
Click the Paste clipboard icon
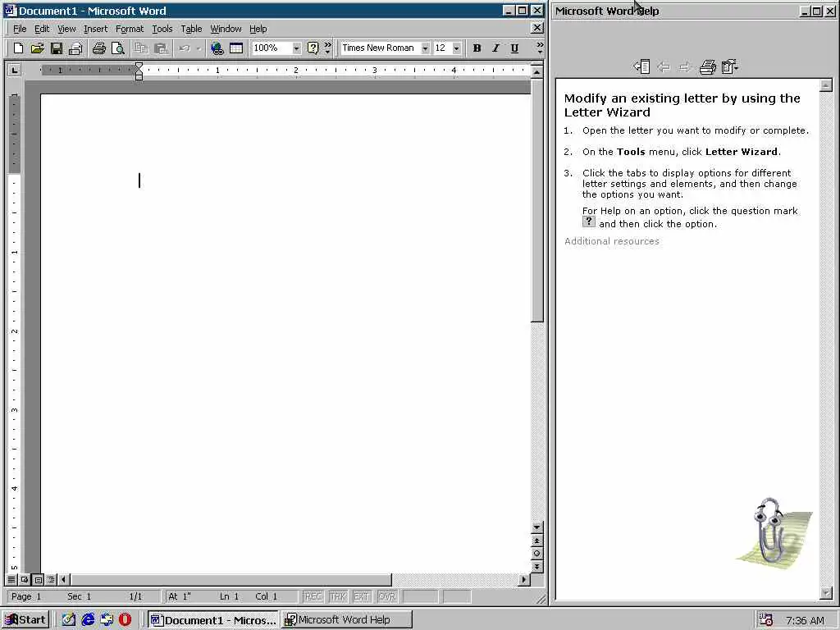(x=161, y=48)
